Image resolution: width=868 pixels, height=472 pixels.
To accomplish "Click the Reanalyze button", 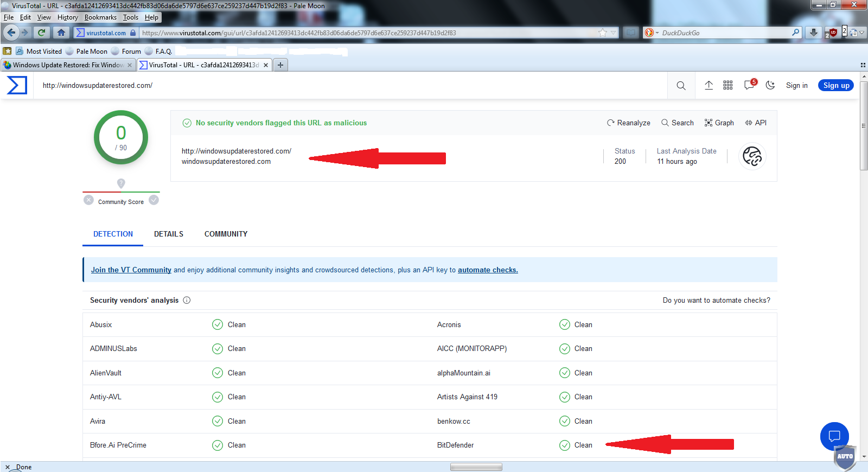I will point(628,123).
